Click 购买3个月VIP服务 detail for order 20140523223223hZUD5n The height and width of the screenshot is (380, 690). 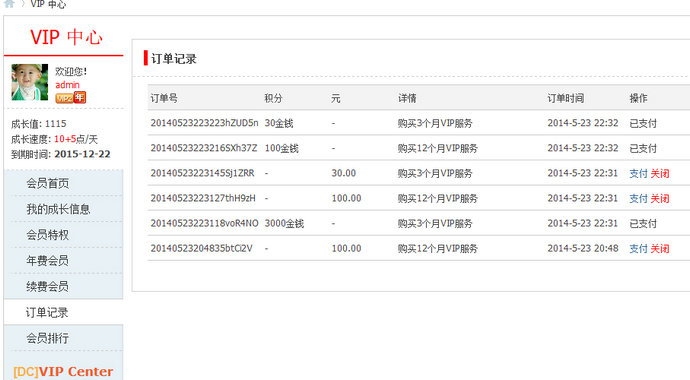point(435,123)
